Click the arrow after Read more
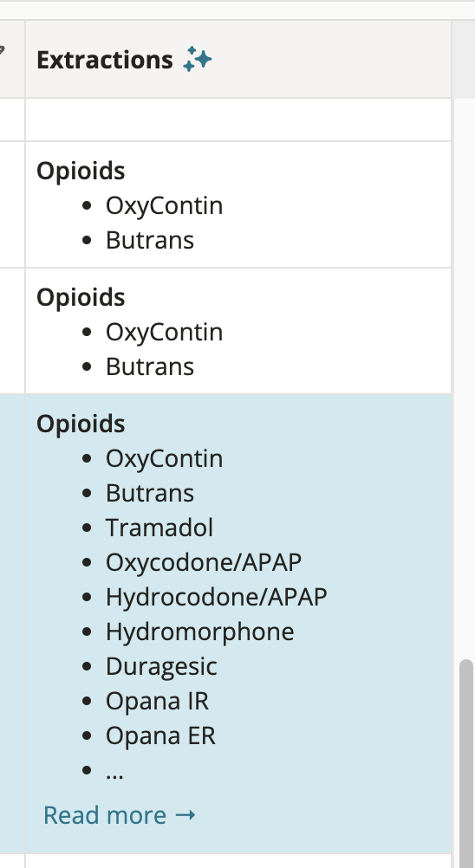 (x=185, y=815)
